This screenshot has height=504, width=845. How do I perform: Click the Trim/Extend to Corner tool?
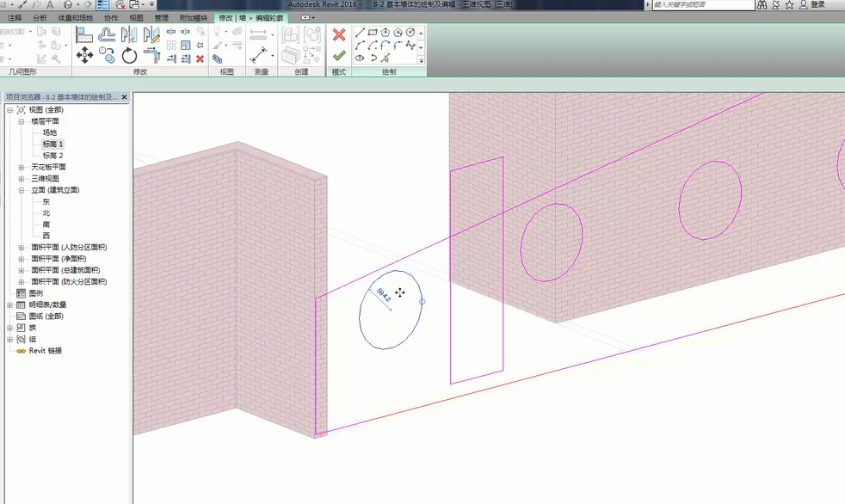[x=152, y=56]
